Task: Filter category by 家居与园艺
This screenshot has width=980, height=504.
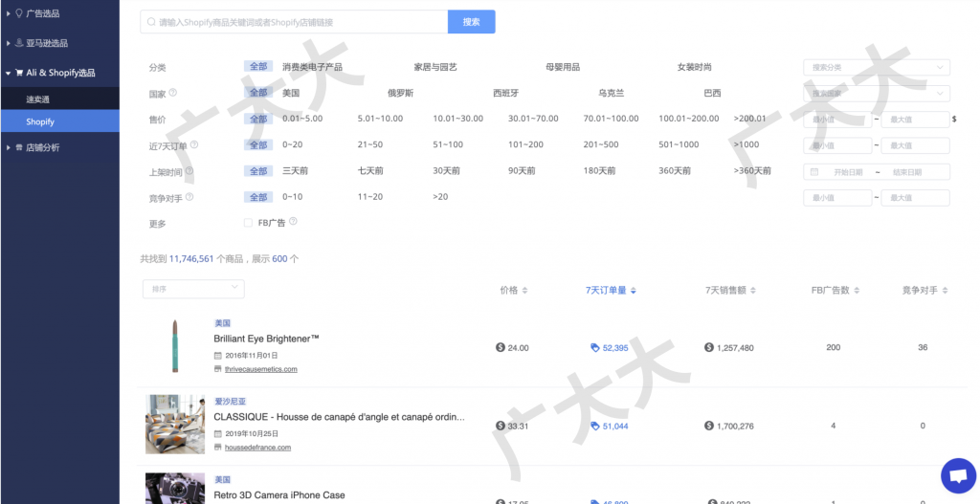Action: [x=435, y=67]
